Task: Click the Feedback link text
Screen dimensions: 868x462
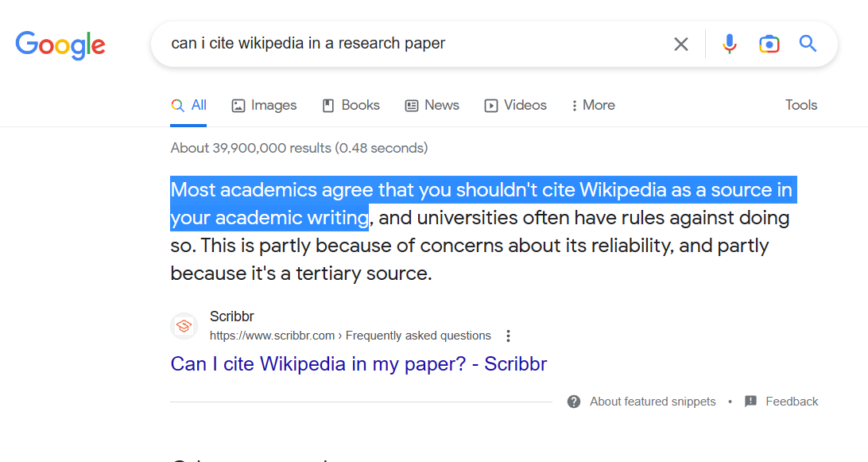Action: click(x=792, y=402)
